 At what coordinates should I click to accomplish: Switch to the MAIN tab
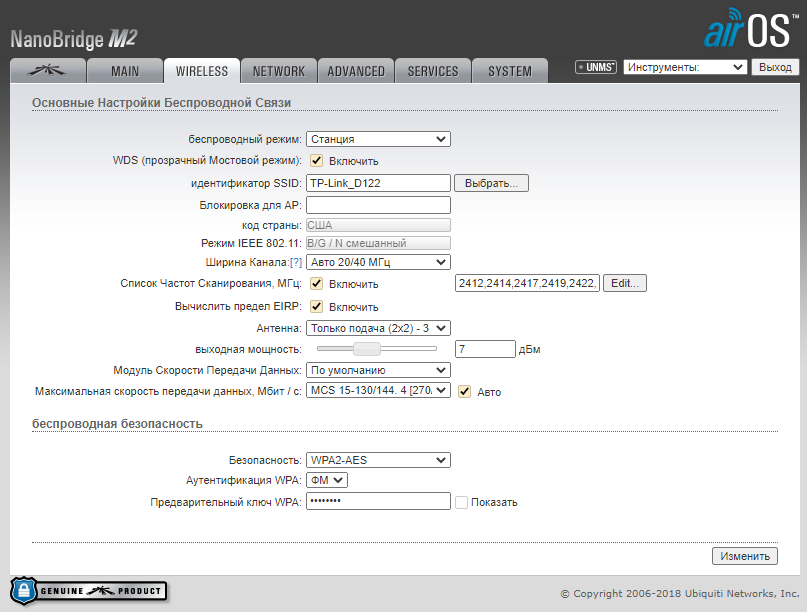coord(125,71)
